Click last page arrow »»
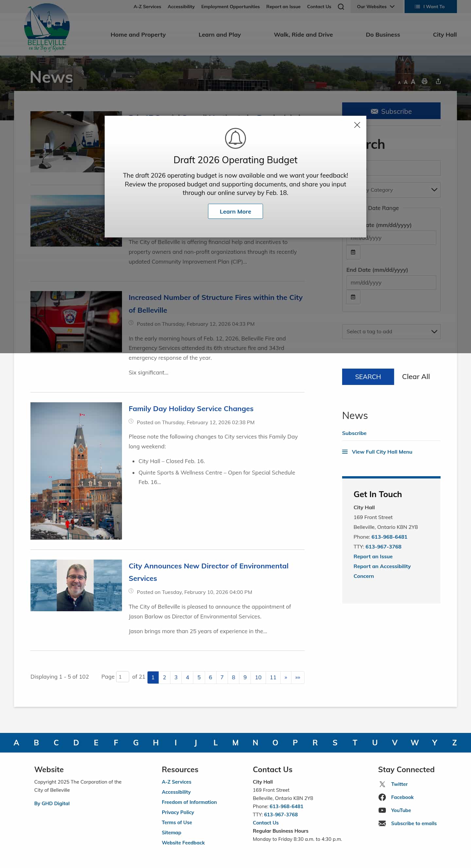This screenshot has height=868, width=471. [x=298, y=677]
